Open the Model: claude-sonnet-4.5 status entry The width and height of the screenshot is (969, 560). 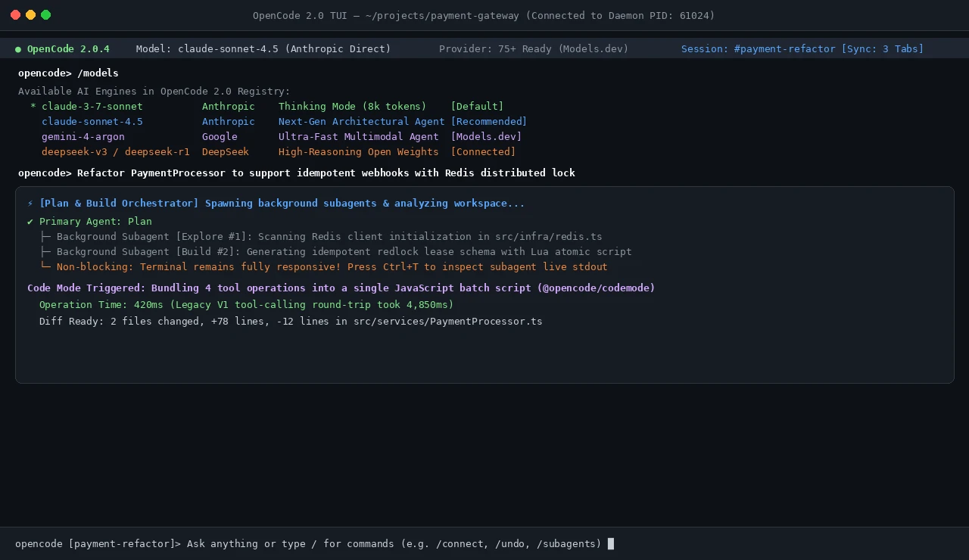click(x=263, y=49)
